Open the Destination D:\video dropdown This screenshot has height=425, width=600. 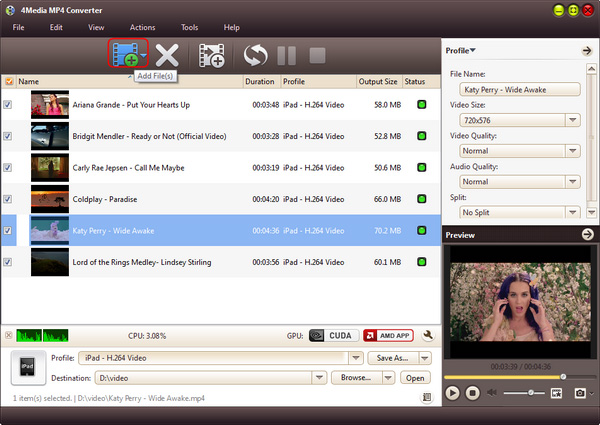tap(319, 378)
